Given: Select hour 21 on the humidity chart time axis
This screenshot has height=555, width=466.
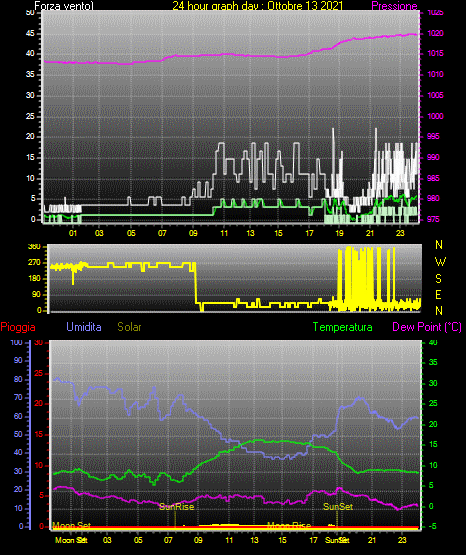Looking at the screenshot, I should click(x=372, y=540).
